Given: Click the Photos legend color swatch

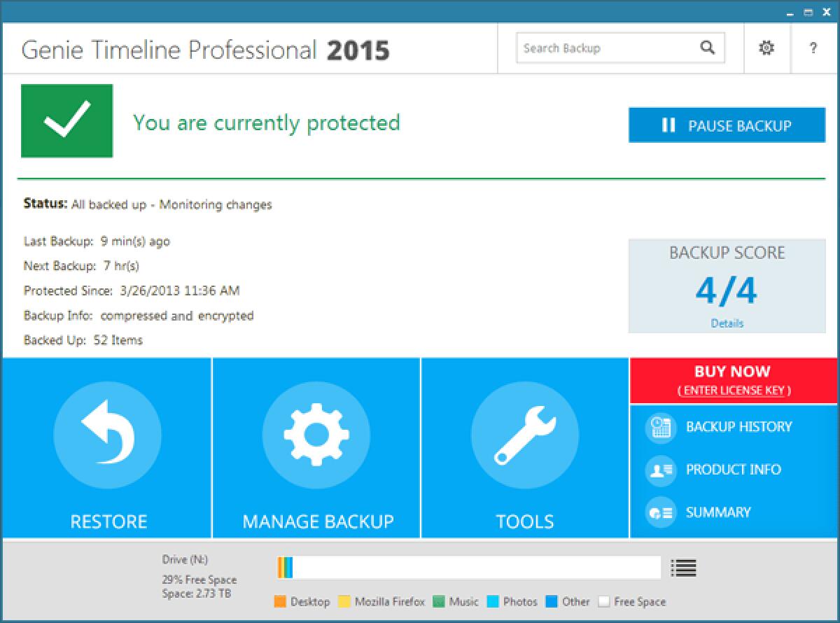Looking at the screenshot, I should pos(494,601).
